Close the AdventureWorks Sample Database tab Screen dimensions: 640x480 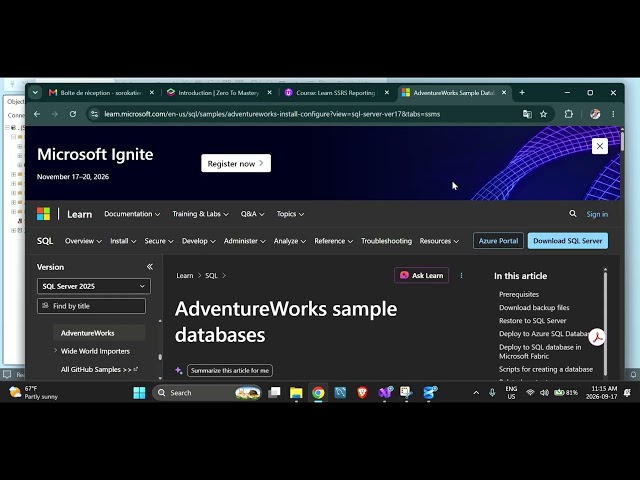coord(504,93)
